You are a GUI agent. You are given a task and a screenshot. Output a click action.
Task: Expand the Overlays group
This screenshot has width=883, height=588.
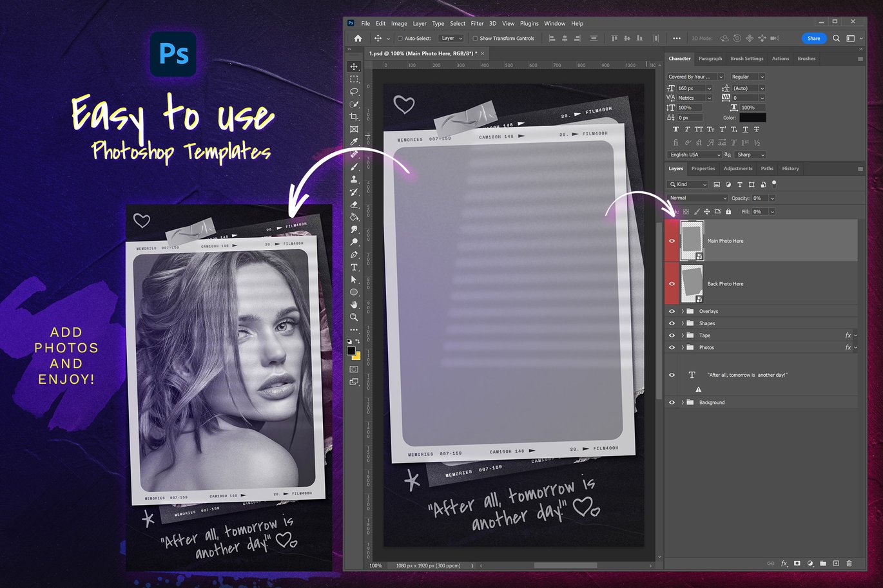click(683, 311)
